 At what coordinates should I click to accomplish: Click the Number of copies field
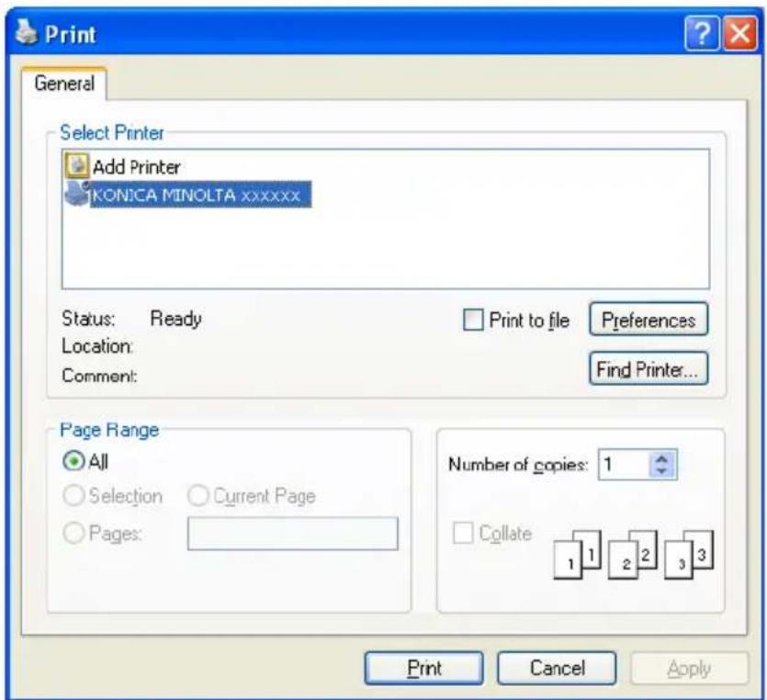(625, 464)
